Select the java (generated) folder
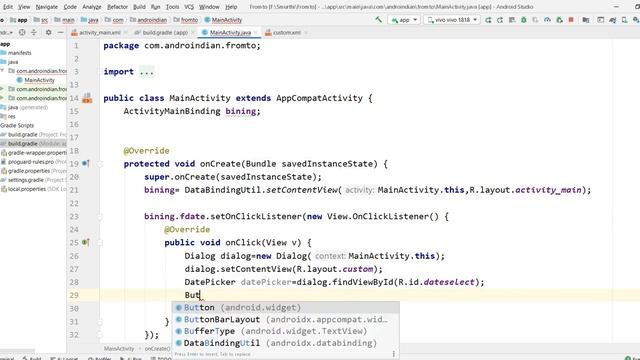The image size is (640, 360). tap(24, 107)
